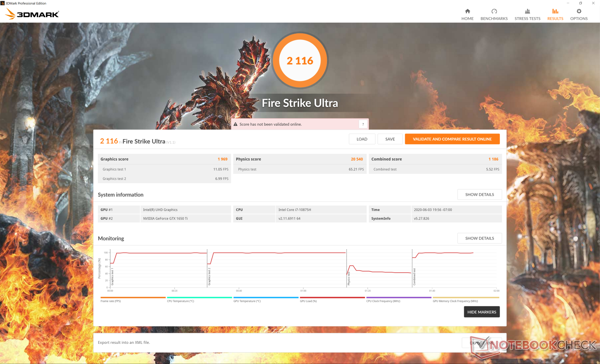Screen dimensions: 600x364
Task: Click the EXPORT XML button
Action: click(482, 343)
